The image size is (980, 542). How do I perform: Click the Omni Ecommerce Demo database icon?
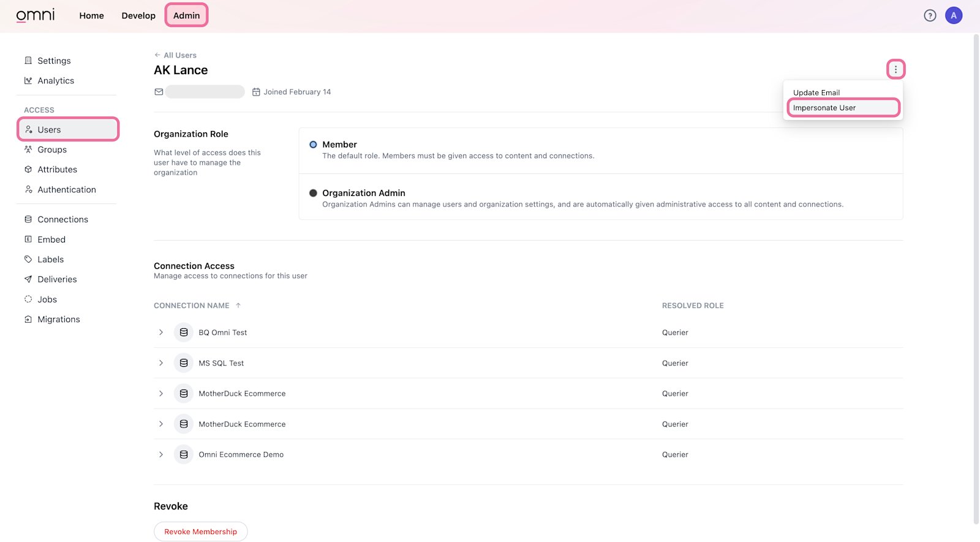184,454
